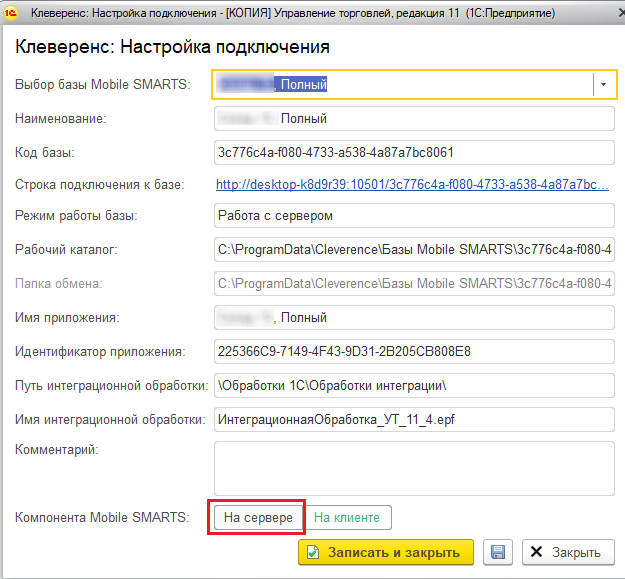Viewport: 625px width, 579px height.
Task: Click the 'Режим работы базы:' label
Action: click(76, 216)
